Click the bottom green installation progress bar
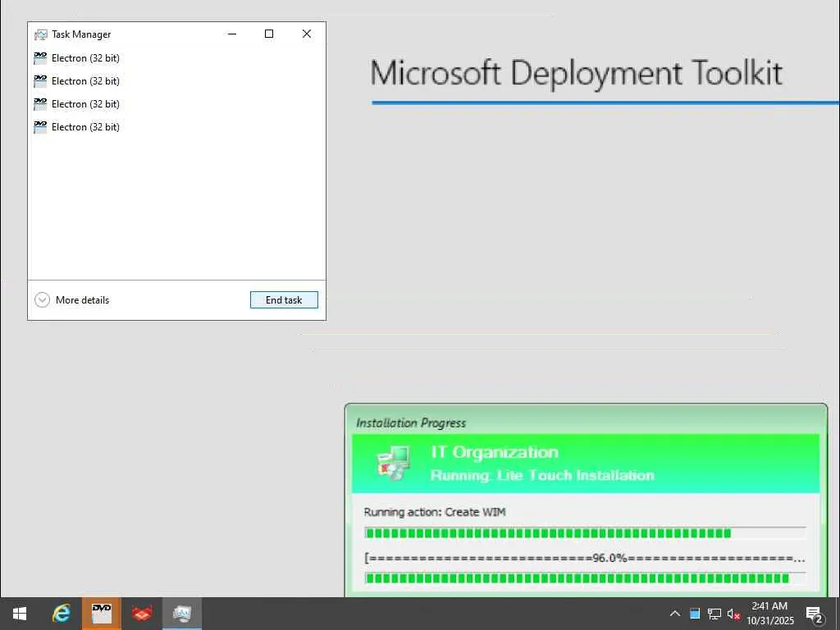The image size is (840, 630). (x=585, y=578)
